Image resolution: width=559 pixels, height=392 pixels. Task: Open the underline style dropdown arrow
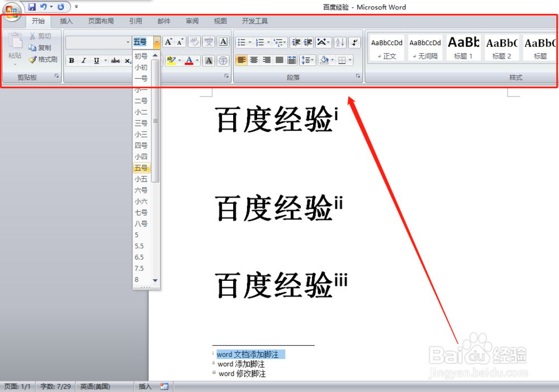(x=106, y=60)
